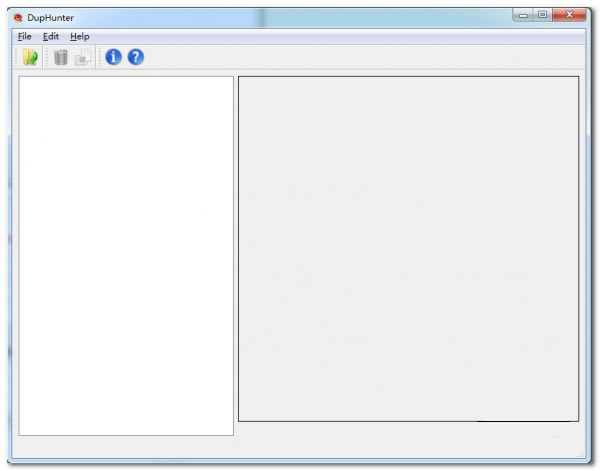Open the File menu

pos(24,37)
